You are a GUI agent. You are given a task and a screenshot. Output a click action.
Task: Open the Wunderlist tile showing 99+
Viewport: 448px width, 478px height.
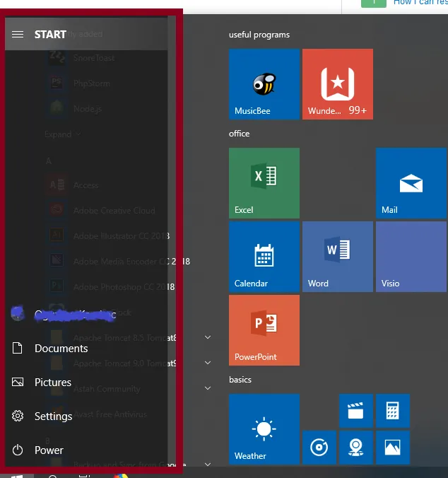[338, 84]
